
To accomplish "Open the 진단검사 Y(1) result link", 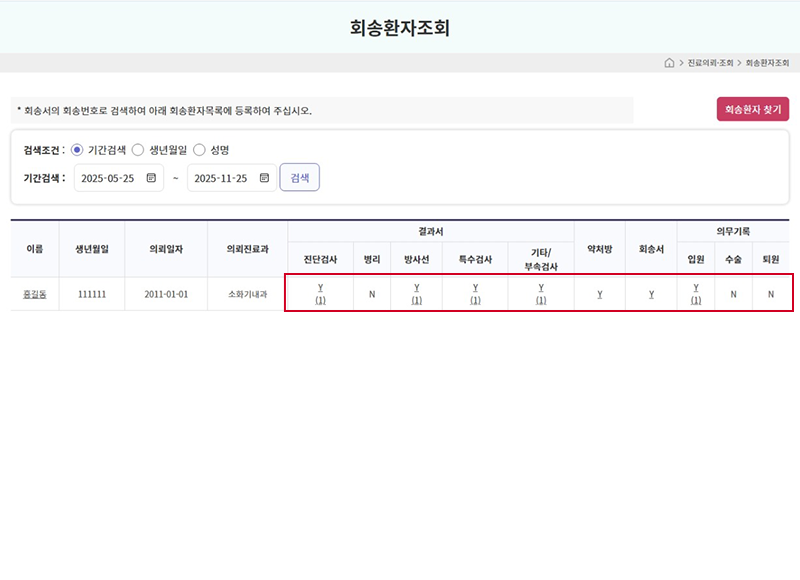I will coord(320,294).
